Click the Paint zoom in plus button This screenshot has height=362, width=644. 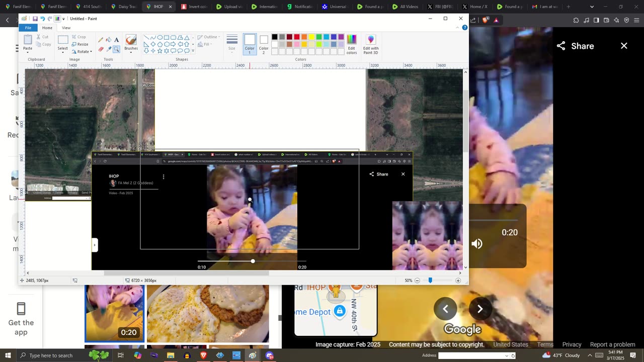458,281
